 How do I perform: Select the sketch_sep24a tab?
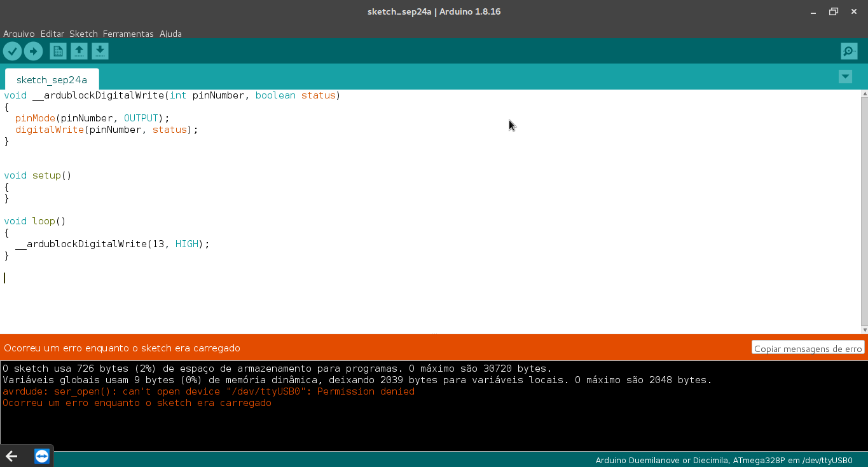click(x=52, y=79)
